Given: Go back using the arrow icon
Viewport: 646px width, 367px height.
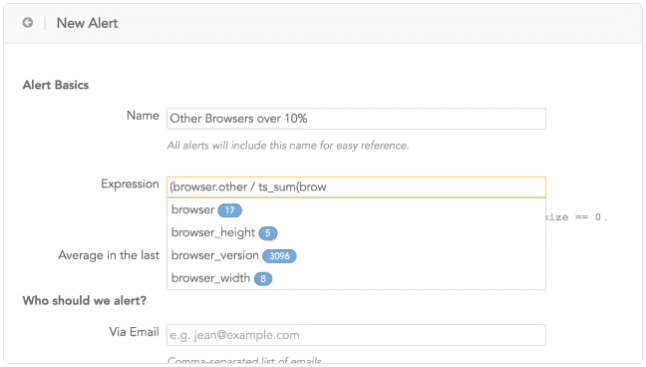Looking at the screenshot, I should (x=28, y=23).
